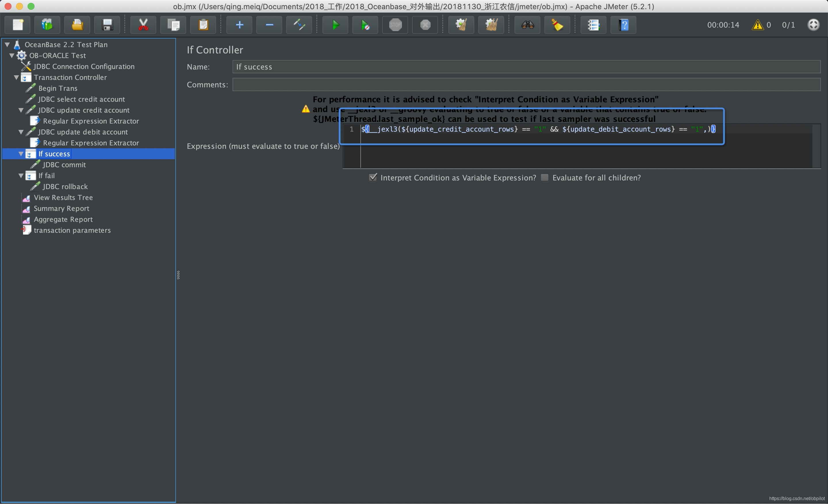Select Regular Expression Extractor under credit account
The image size is (828, 504).
(x=91, y=121)
